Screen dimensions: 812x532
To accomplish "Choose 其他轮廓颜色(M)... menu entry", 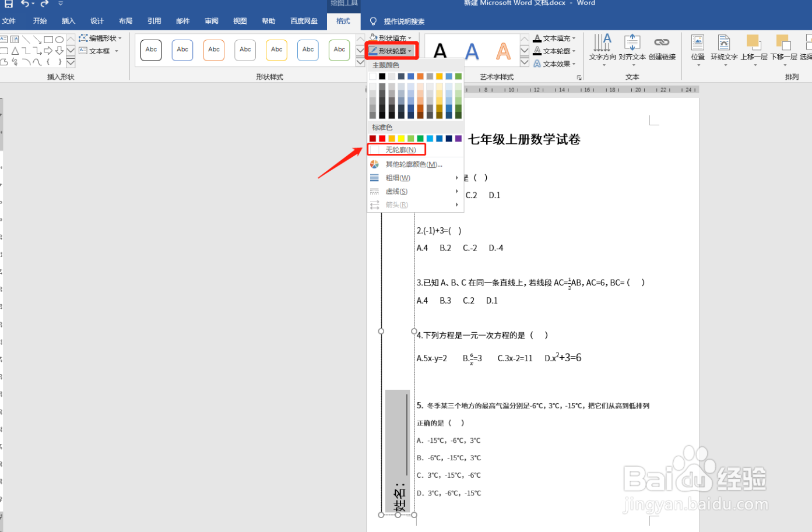I will pyautogui.click(x=415, y=164).
